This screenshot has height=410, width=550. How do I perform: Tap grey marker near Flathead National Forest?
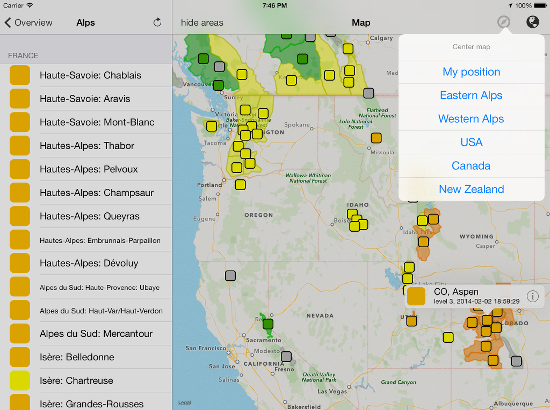tap(368, 93)
